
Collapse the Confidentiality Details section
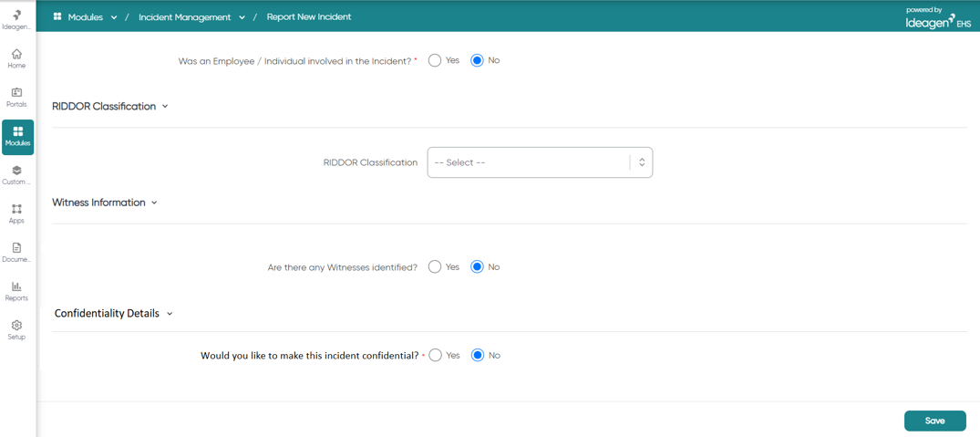(x=169, y=313)
